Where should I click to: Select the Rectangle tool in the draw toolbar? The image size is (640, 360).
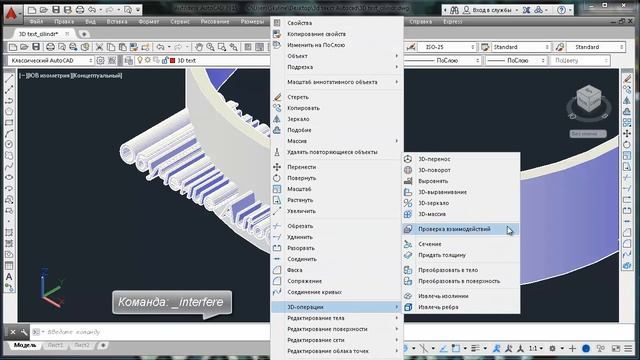(x=9, y=122)
